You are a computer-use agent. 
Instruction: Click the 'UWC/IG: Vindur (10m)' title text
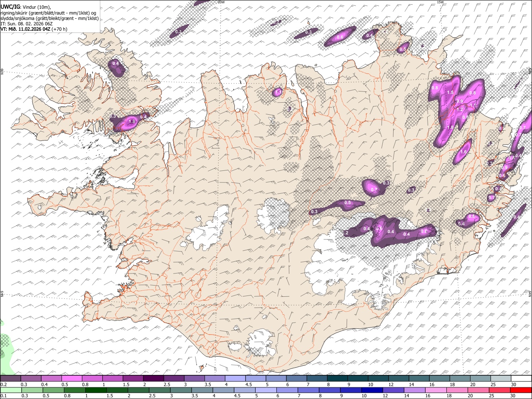click(26, 7)
